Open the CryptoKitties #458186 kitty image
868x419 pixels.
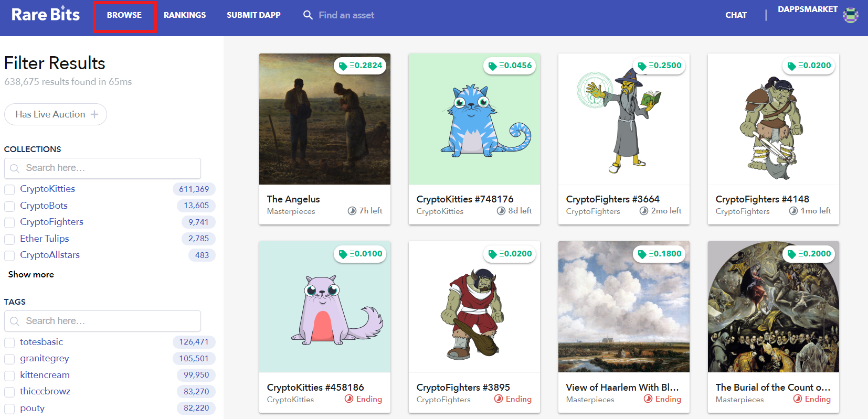coord(325,307)
